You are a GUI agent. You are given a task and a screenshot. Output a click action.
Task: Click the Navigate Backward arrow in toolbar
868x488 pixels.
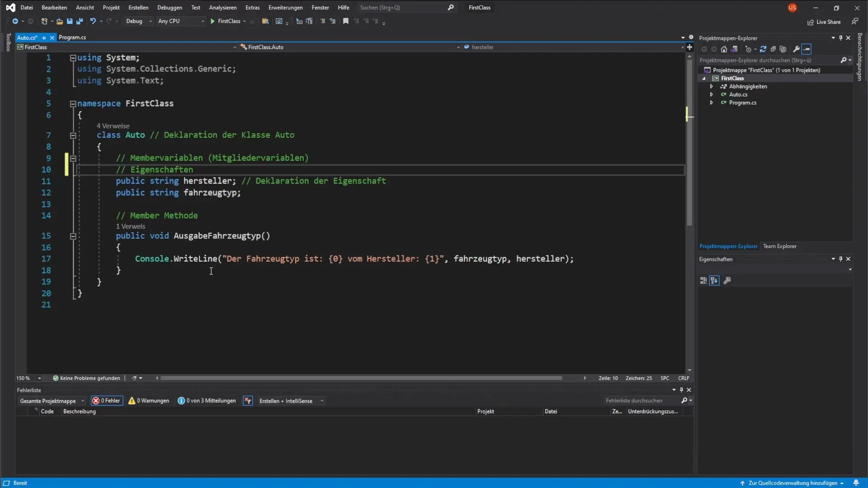click(x=15, y=21)
